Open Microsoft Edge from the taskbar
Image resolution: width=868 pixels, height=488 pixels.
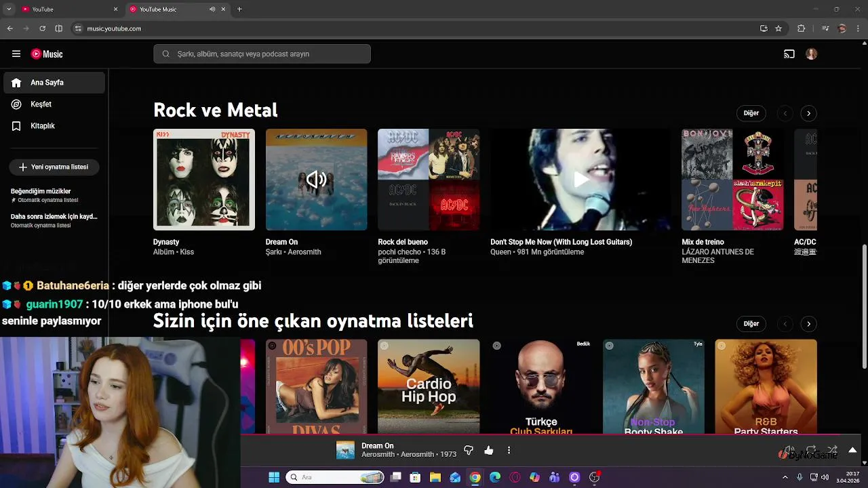tap(495, 477)
